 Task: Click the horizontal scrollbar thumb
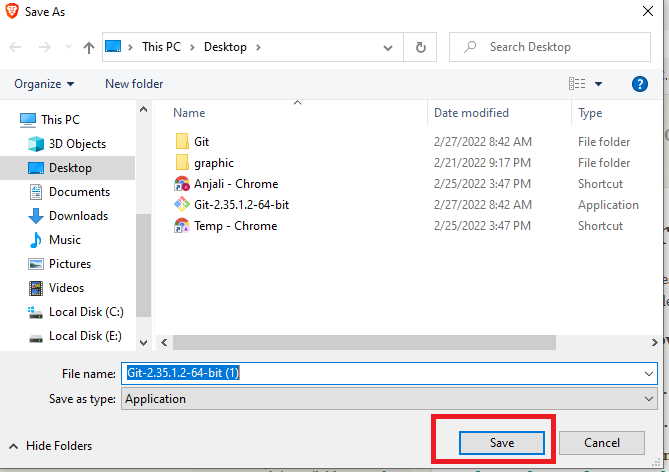pyautogui.click(x=364, y=342)
